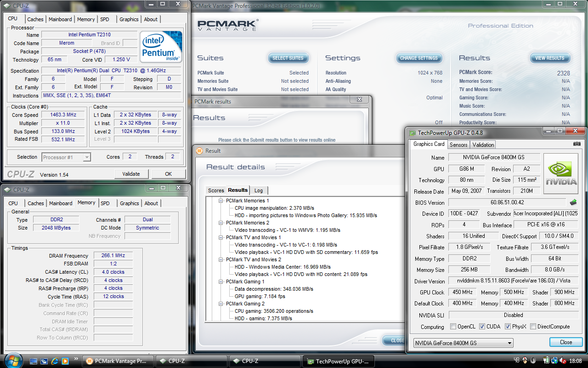Click the Change Settings button
This screenshot has height=368, width=588.
[419, 58]
